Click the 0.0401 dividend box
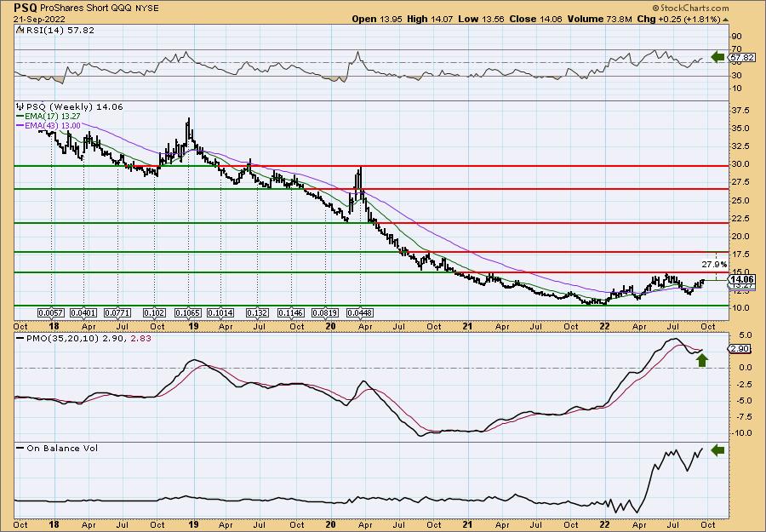Image resolution: width=766 pixels, height=532 pixels. [x=83, y=312]
